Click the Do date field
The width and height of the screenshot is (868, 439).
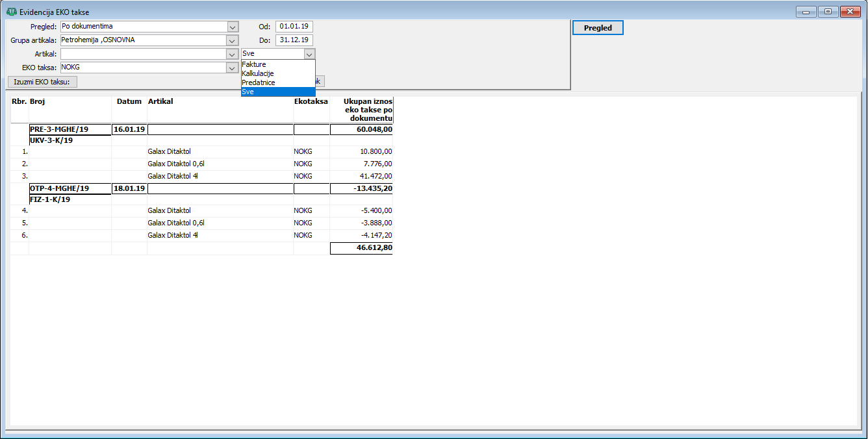coord(294,40)
